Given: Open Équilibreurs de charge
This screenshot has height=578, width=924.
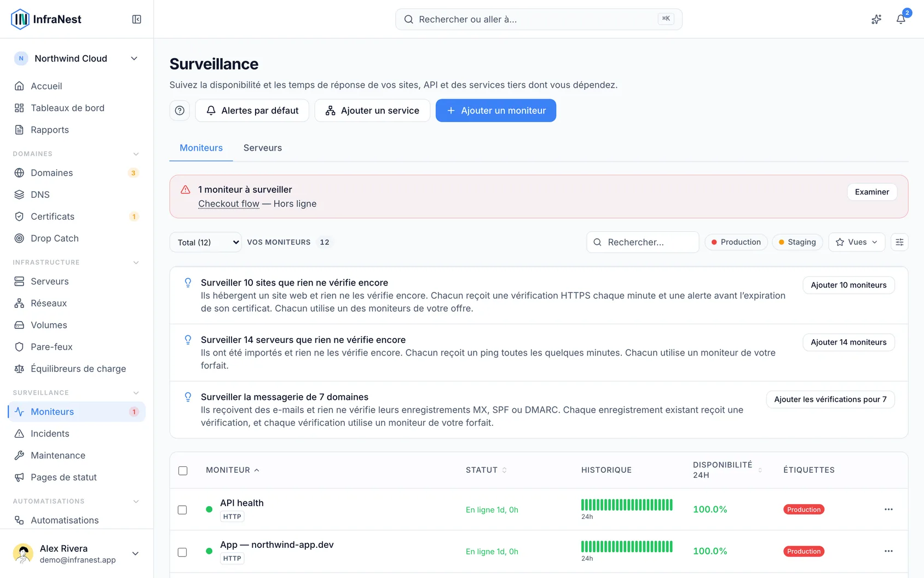Looking at the screenshot, I should [77, 369].
